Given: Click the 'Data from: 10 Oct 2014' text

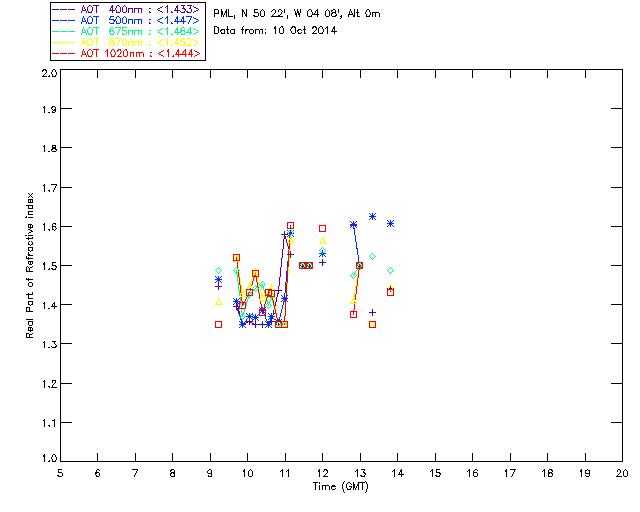Looking at the screenshot, I should [275, 30].
